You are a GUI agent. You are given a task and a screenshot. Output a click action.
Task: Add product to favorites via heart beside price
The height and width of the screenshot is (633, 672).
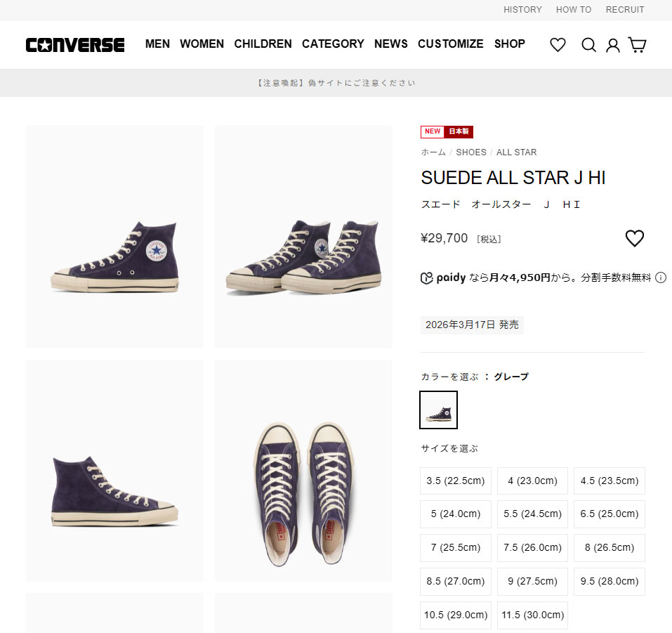click(x=634, y=238)
